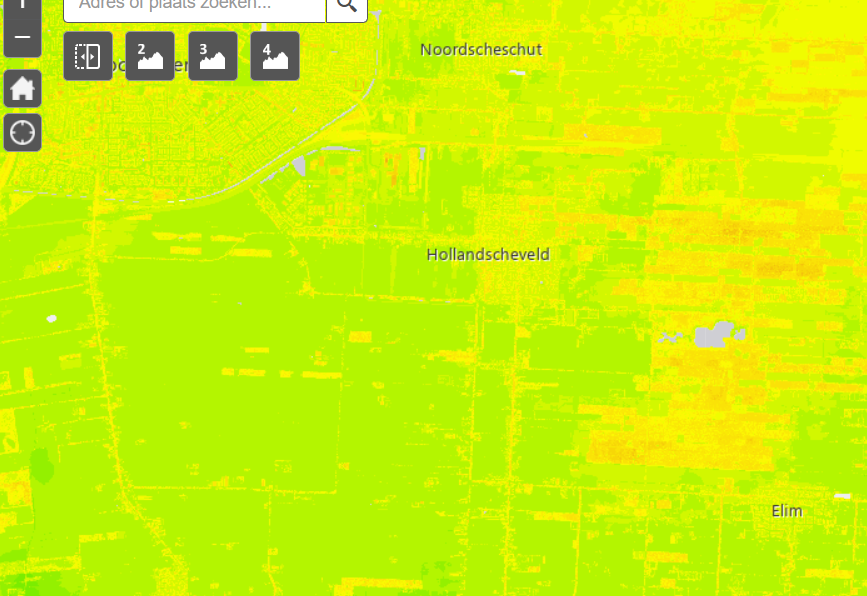The height and width of the screenshot is (596, 867).
Task: Click the Elim place label
Action: [787, 511]
